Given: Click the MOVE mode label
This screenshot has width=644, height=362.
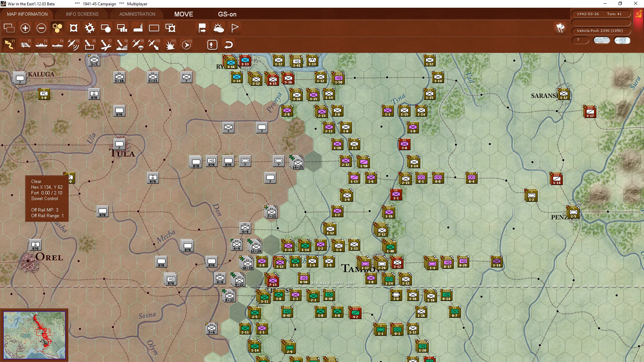Looking at the screenshot, I should 183,14.
